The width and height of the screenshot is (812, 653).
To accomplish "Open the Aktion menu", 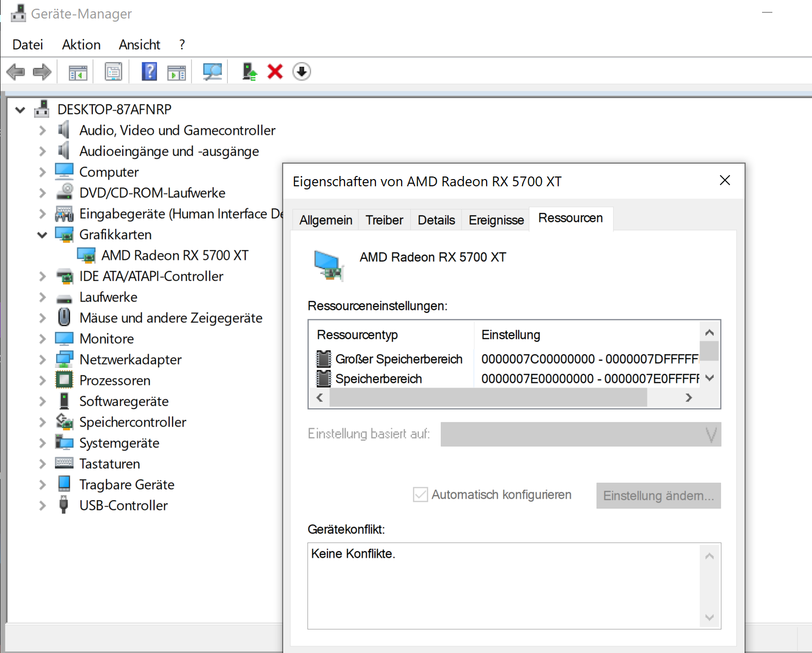I will click(x=81, y=45).
